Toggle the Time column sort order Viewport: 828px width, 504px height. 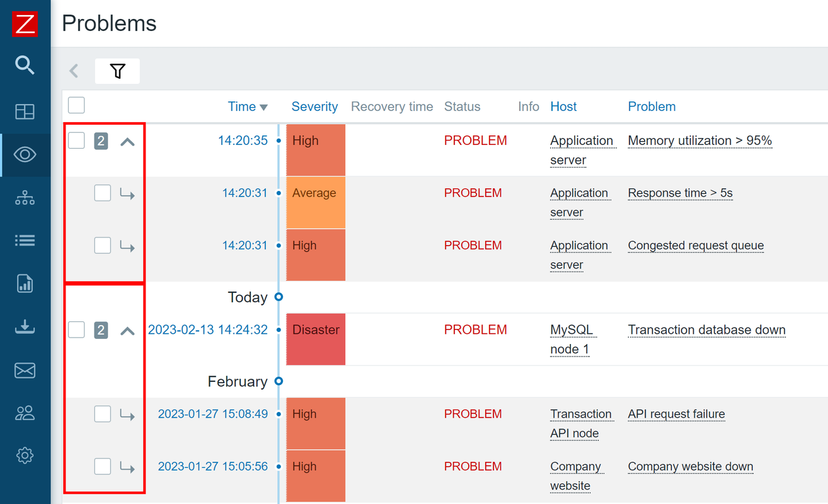tap(243, 106)
